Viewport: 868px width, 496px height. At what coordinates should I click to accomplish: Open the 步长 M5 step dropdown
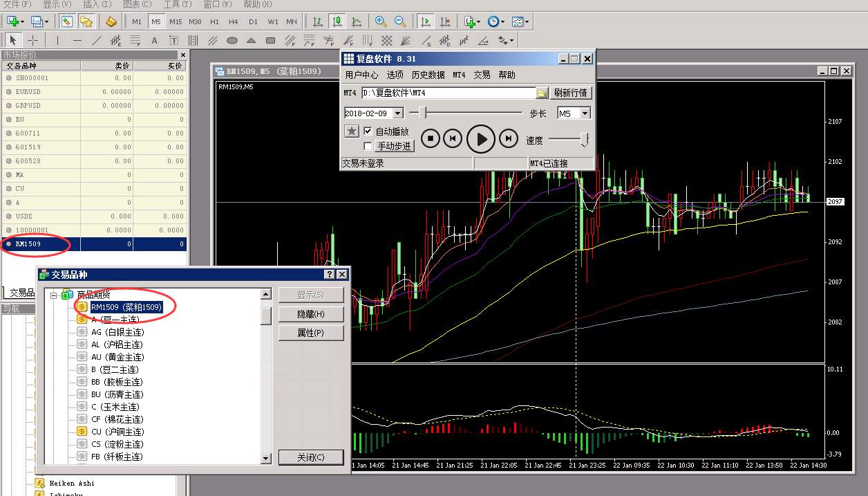(585, 113)
